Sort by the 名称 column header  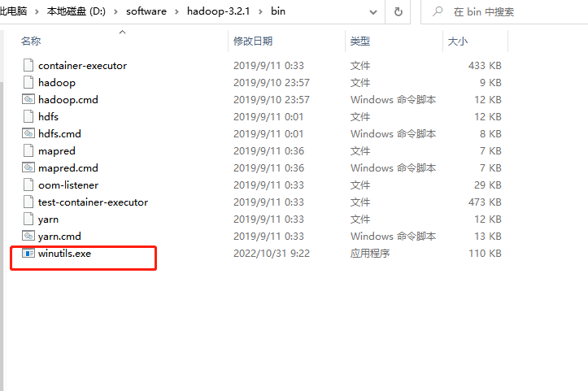(31, 41)
